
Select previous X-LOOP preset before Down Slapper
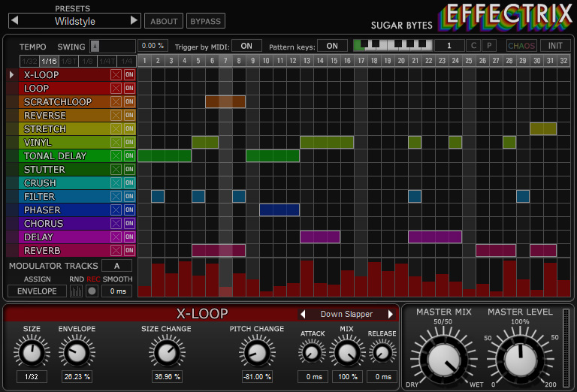point(303,314)
